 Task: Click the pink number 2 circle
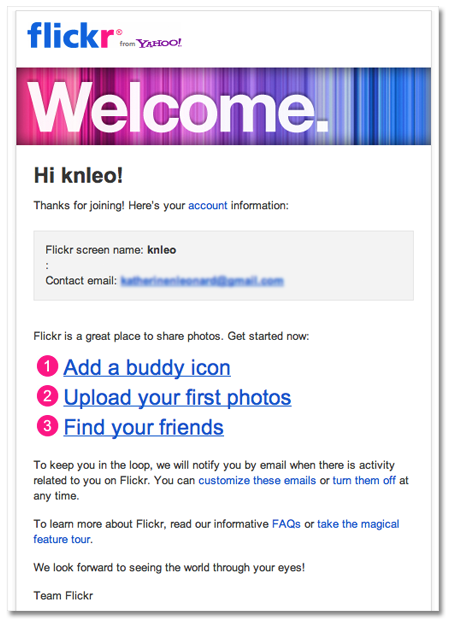47,396
